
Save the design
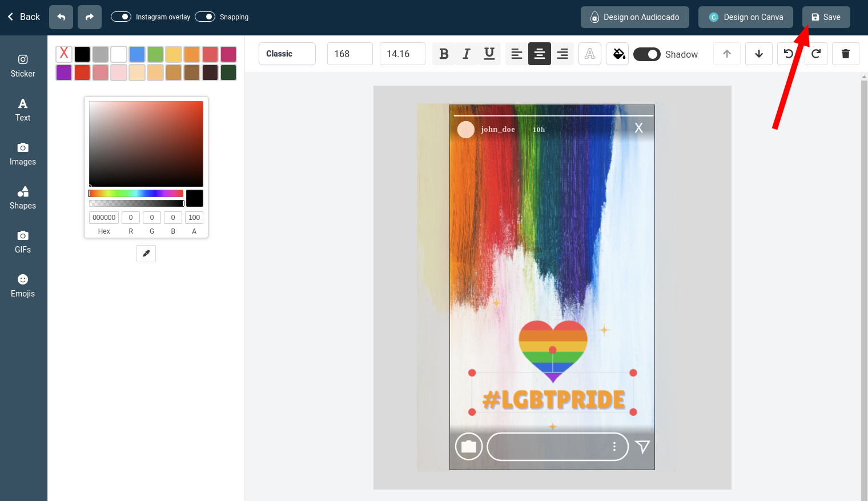click(826, 17)
